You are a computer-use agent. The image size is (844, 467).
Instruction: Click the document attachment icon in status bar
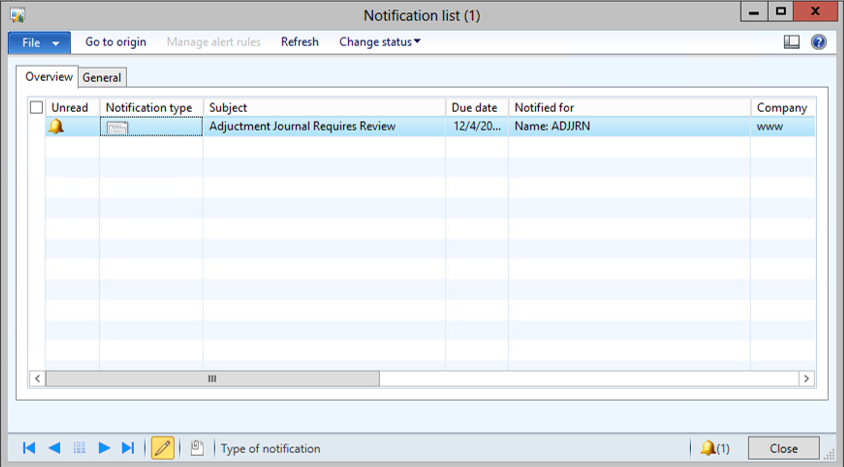pyautogui.click(x=197, y=448)
